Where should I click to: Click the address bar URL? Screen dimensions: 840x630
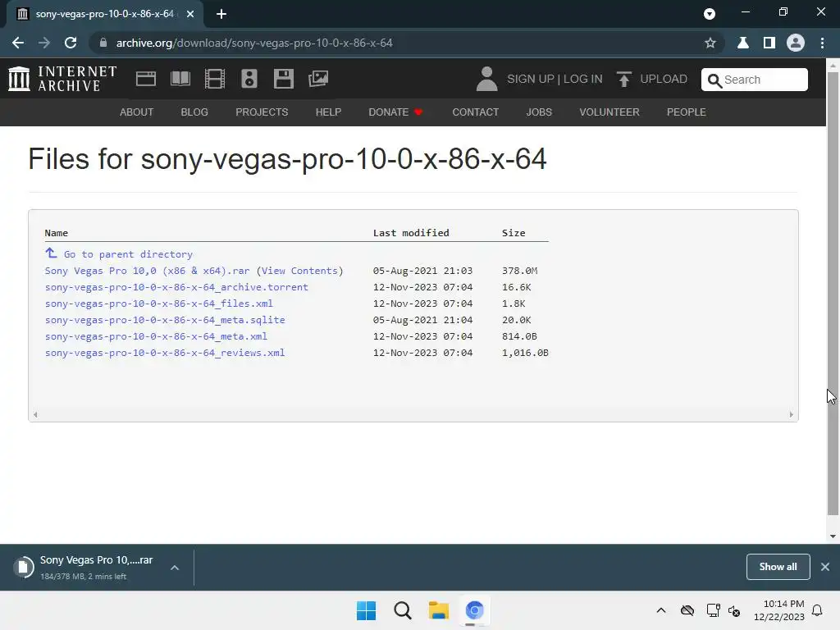coord(254,43)
